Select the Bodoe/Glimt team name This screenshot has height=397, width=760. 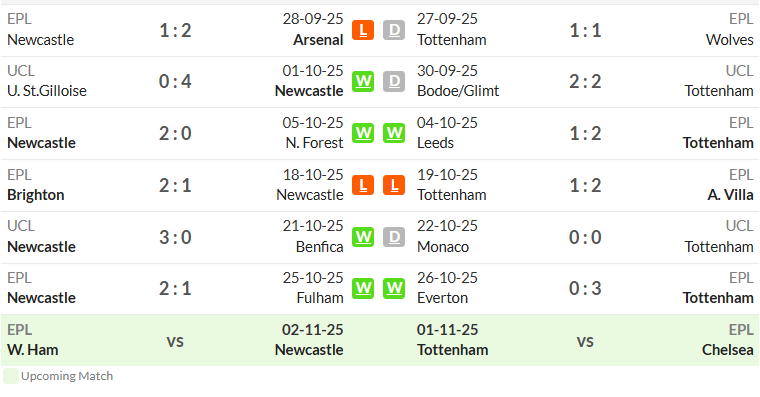(x=458, y=91)
